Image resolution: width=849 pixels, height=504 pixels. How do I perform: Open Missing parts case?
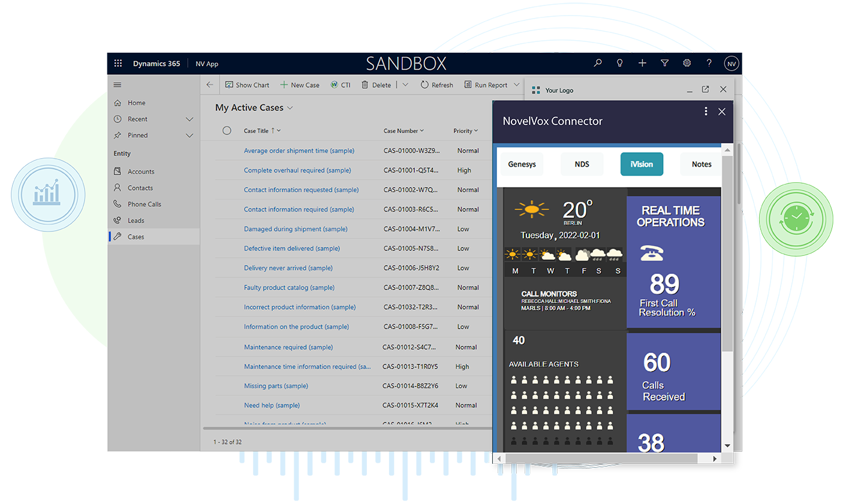(276, 386)
